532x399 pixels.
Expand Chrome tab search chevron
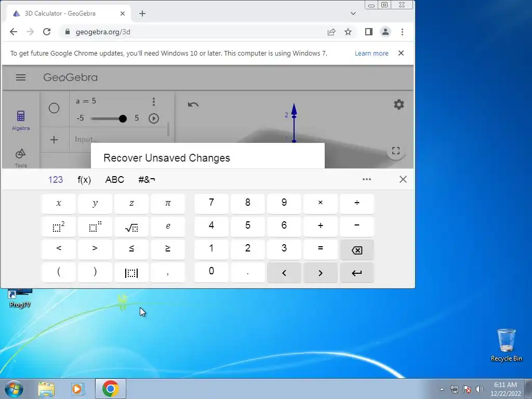point(353,14)
